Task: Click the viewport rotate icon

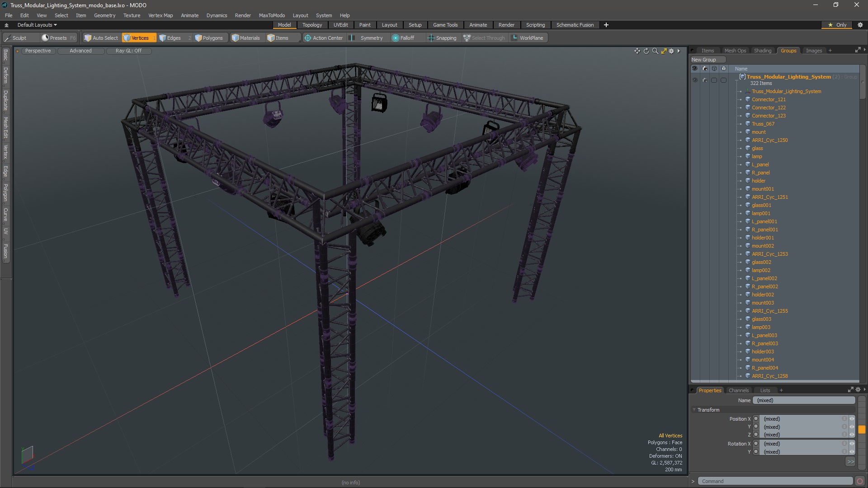Action: click(646, 51)
